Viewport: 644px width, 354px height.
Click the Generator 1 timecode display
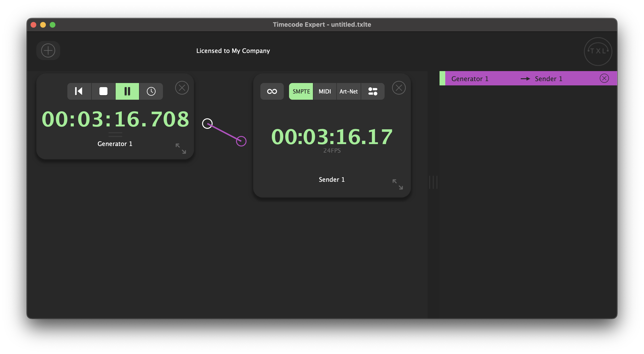tap(115, 119)
